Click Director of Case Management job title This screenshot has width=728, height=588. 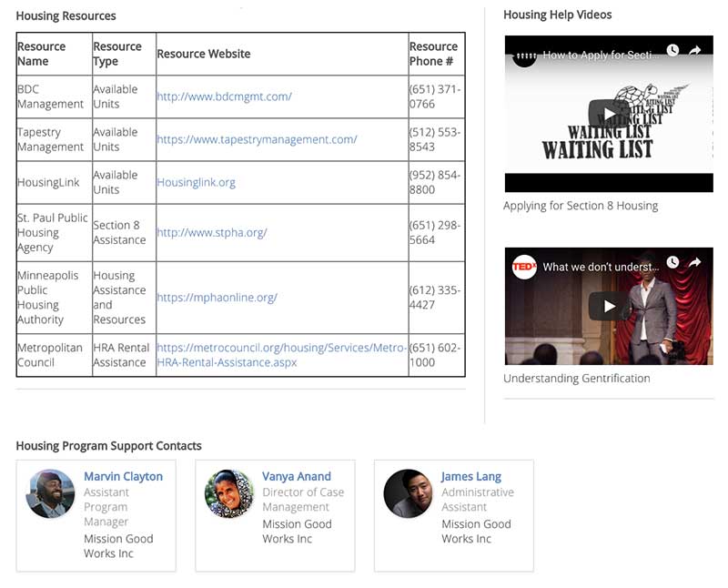[x=303, y=500]
